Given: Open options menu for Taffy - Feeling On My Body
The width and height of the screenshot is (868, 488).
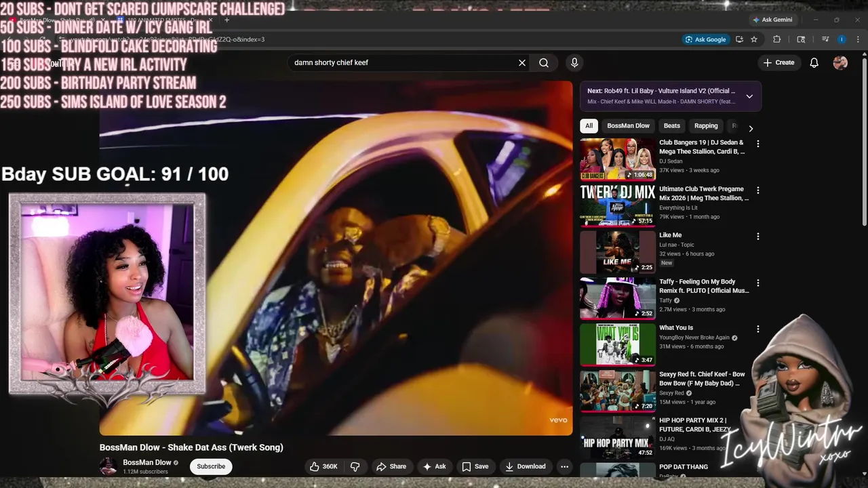Looking at the screenshot, I should (758, 283).
